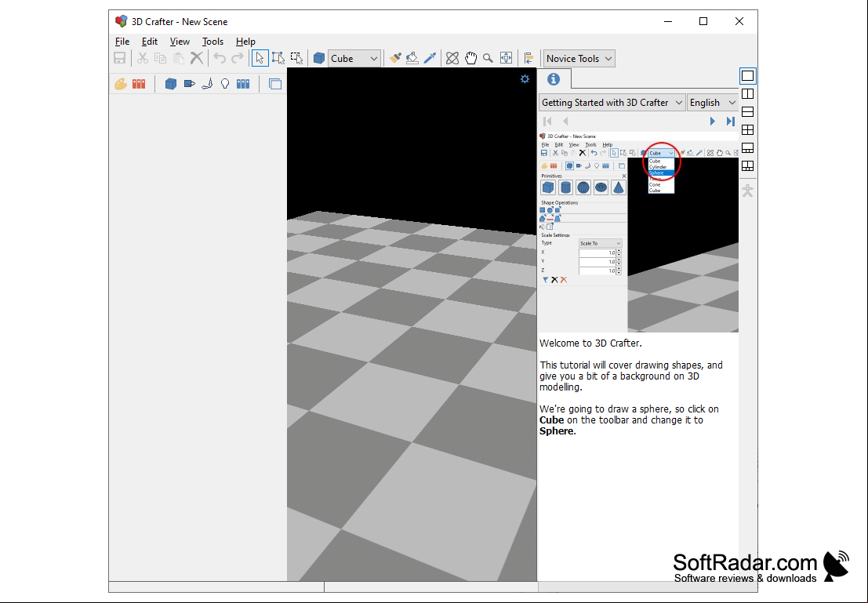The width and height of the screenshot is (868, 603).
Task: Click the Undo arrow icon
Action: (220, 58)
